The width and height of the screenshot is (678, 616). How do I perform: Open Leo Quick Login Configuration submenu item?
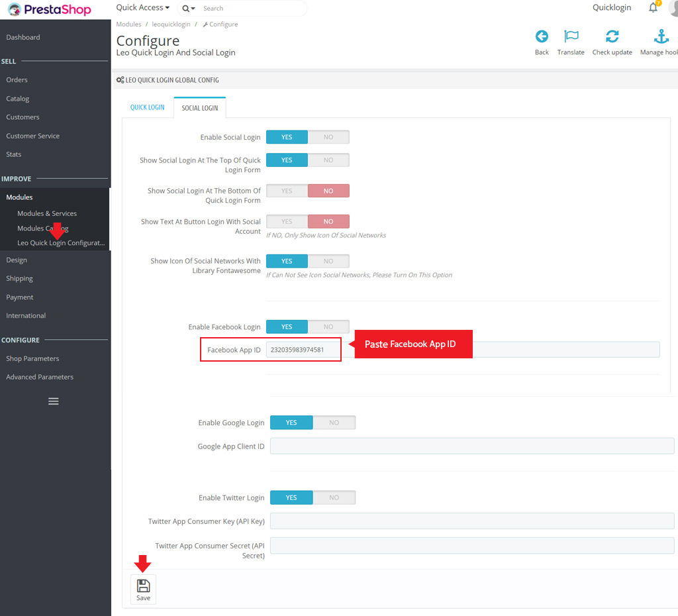click(61, 242)
